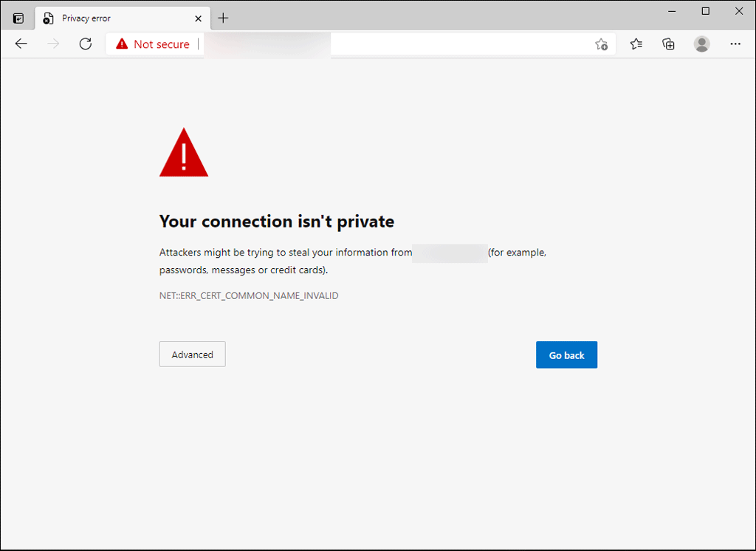756x551 pixels.
Task: Click Go back to leave the site
Action: point(566,355)
